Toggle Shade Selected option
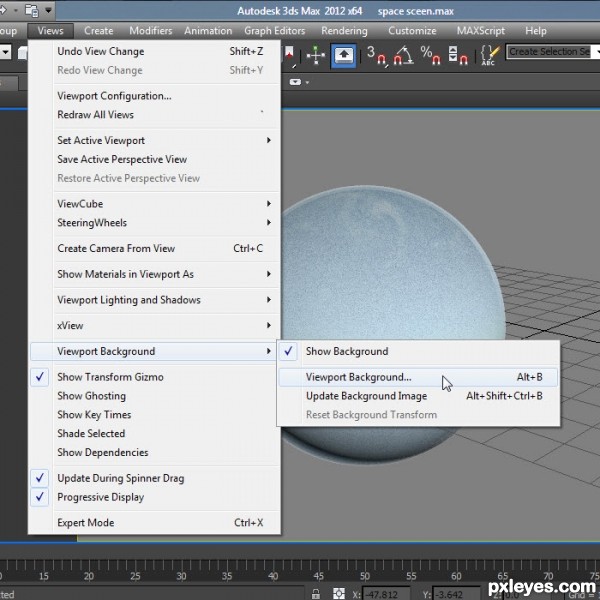600x600 pixels. [155, 434]
